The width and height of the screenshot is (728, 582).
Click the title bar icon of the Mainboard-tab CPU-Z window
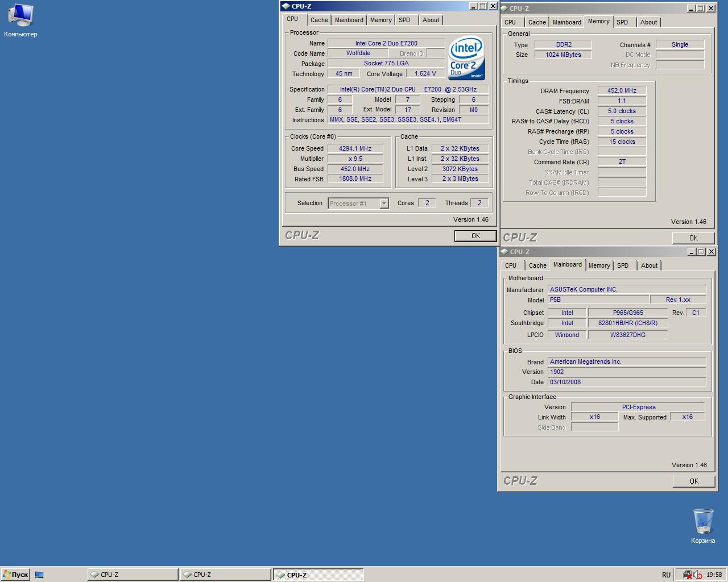[504, 252]
